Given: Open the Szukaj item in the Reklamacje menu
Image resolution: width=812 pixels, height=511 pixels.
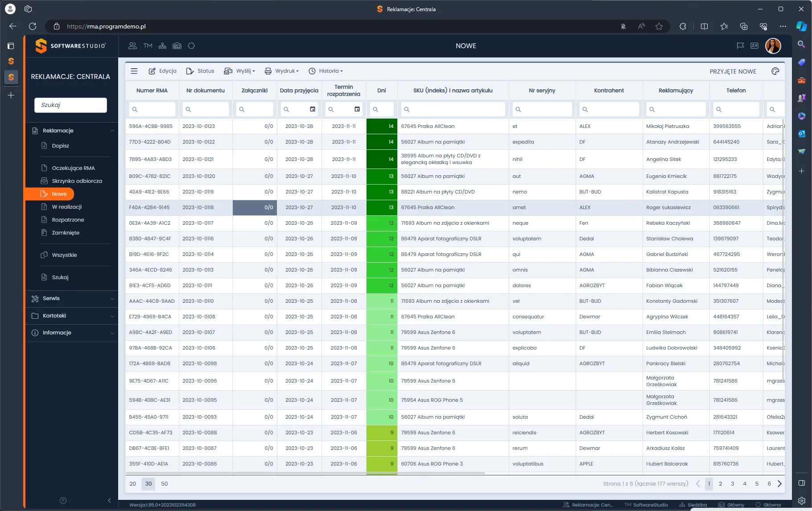Looking at the screenshot, I should pos(60,277).
